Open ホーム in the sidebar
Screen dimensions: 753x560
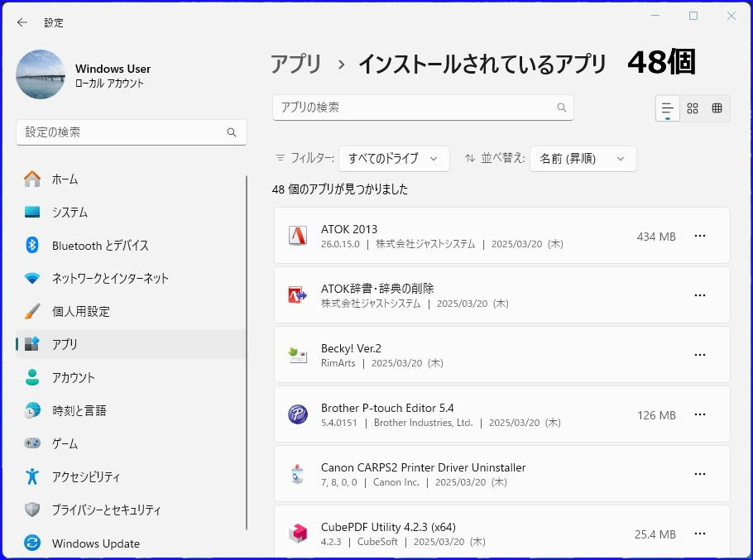[x=131, y=179]
